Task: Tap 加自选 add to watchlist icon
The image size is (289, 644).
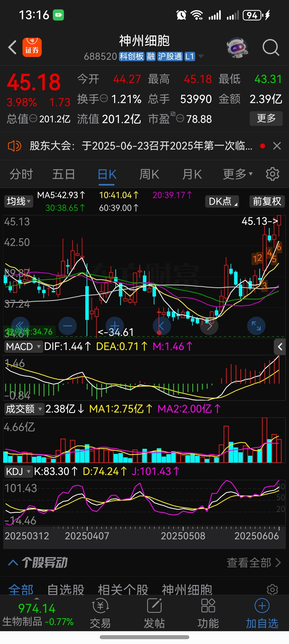Action: (x=262, y=614)
